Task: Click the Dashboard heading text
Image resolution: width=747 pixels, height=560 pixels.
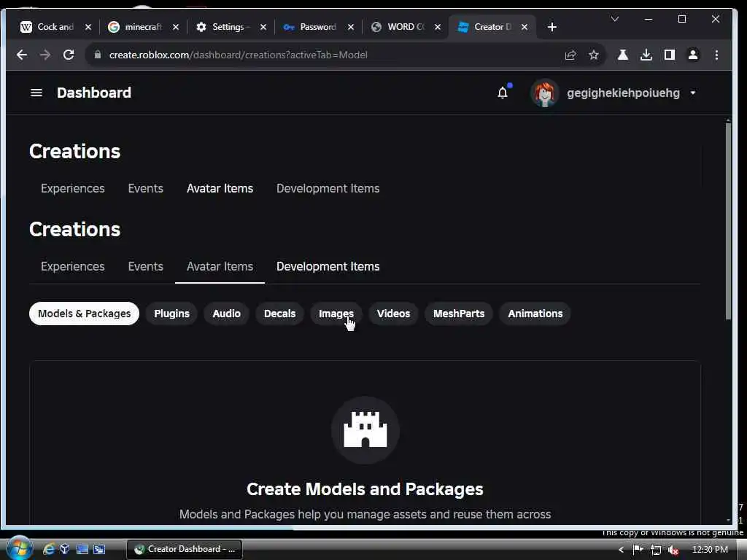Action: pos(94,93)
